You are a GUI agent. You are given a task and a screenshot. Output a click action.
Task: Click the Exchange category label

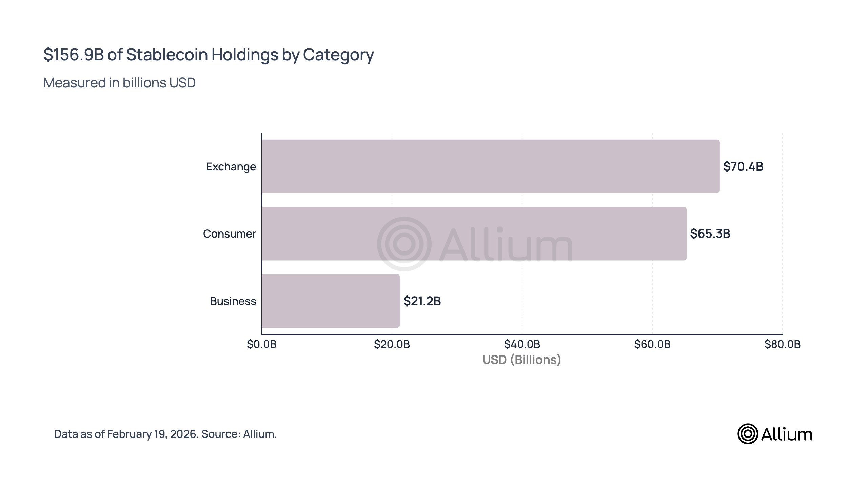pos(231,167)
